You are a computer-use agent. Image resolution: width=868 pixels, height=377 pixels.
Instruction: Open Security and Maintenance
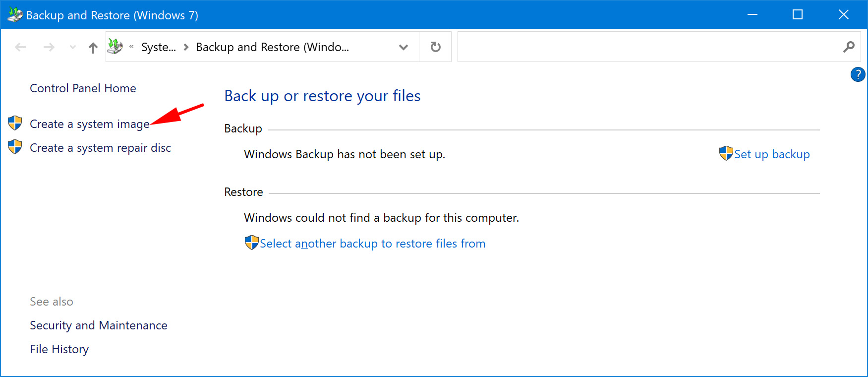coord(99,325)
